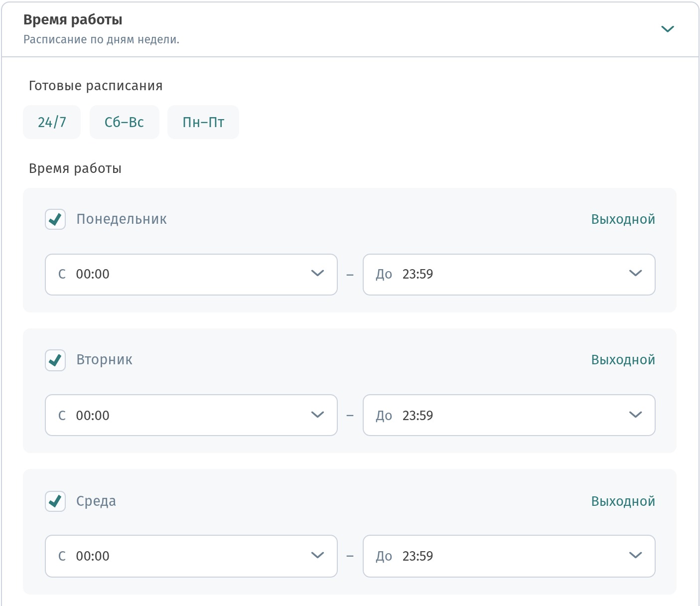Open Вторник start time dropdown
Screen dimensions: 700x606
191,415
